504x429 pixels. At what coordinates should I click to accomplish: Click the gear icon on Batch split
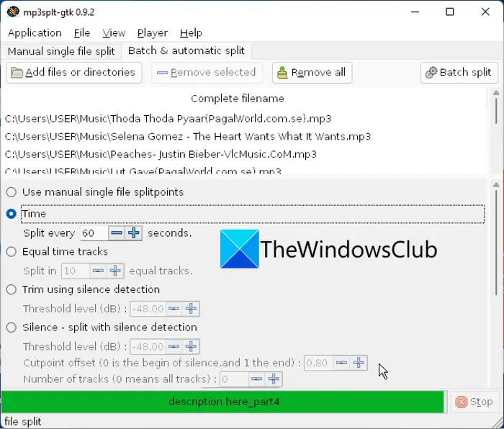click(x=431, y=73)
